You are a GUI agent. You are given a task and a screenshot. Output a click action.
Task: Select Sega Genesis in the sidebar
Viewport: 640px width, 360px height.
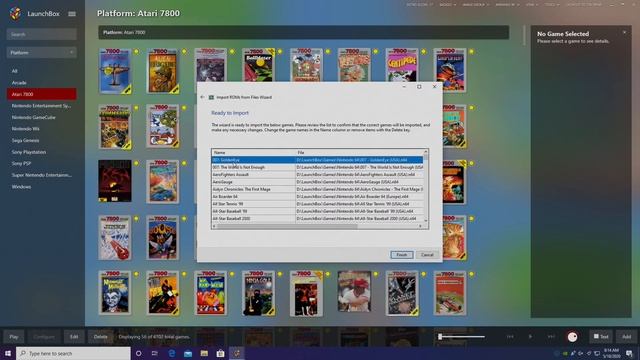tap(25, 140)
